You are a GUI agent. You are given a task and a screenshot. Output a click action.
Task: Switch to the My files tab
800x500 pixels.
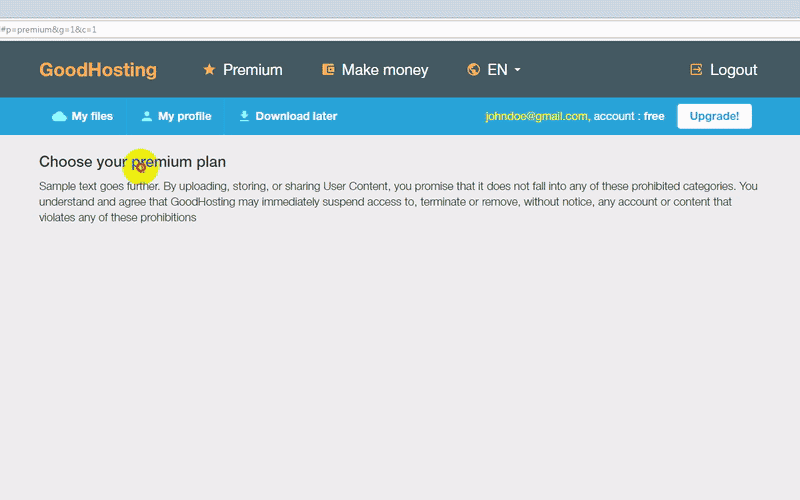tap(92, 116)
